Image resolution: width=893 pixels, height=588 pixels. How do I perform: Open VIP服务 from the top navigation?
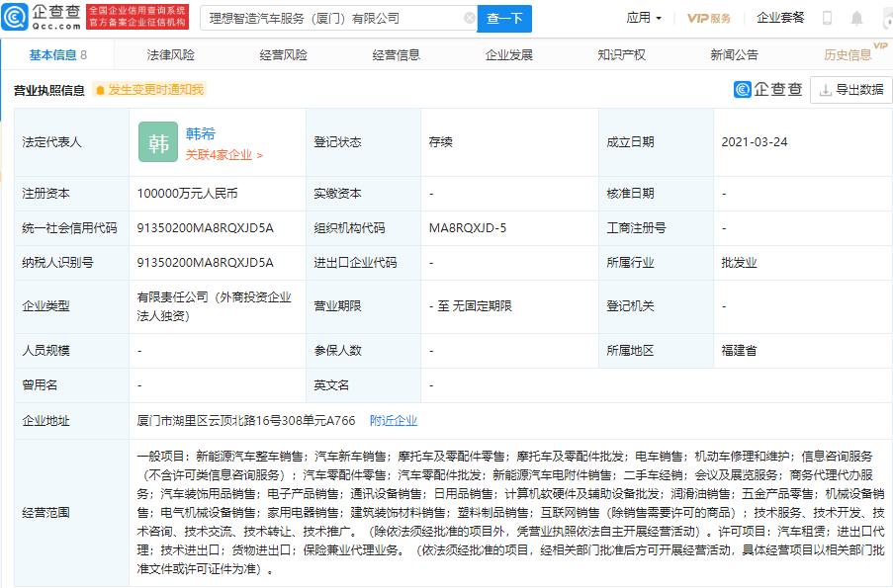714,17
